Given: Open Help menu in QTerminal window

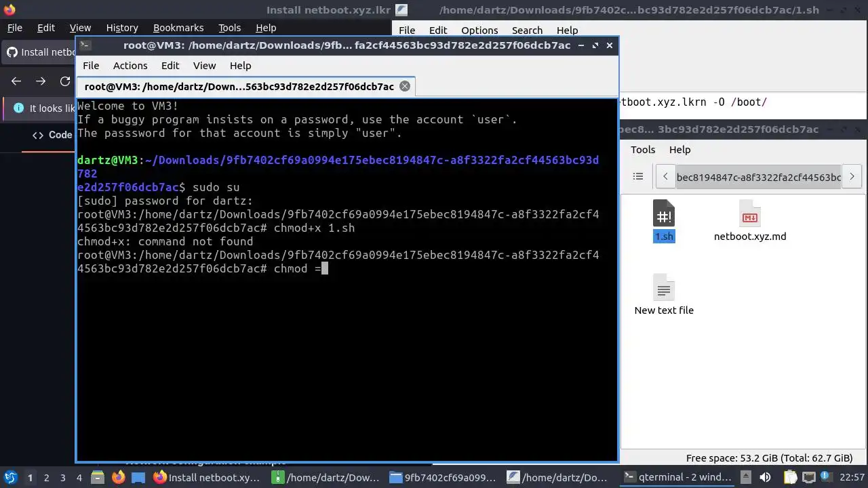Looking at the screenshot, I should pyautogui.click(x=240, y=66).
